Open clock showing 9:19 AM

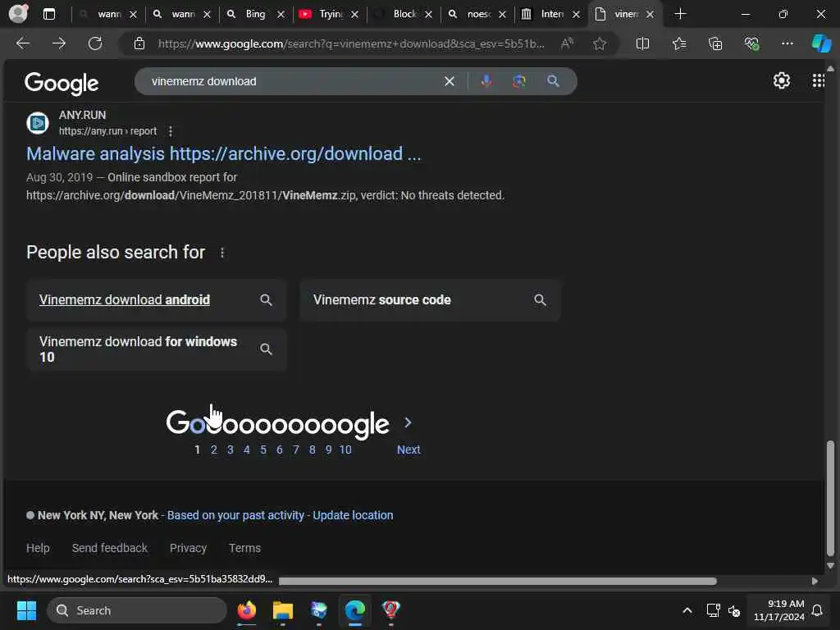[779, 610]
